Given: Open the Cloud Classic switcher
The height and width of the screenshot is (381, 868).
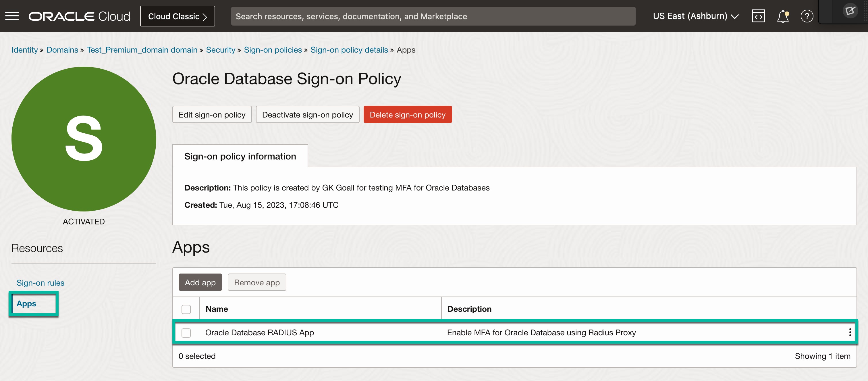Looking at the screenshot, I should coord(178,16).
